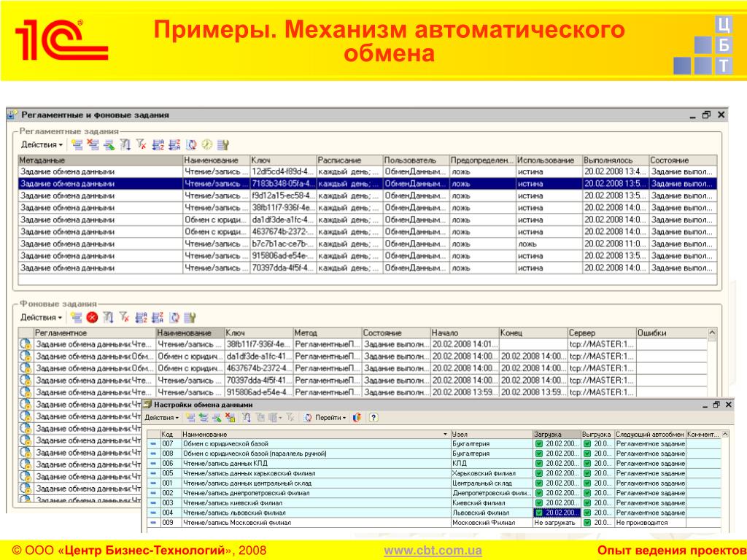Open www.cbt.com.ua link
Image resolution: width=747 pixels, height=560 pixels.
point(433,551)
